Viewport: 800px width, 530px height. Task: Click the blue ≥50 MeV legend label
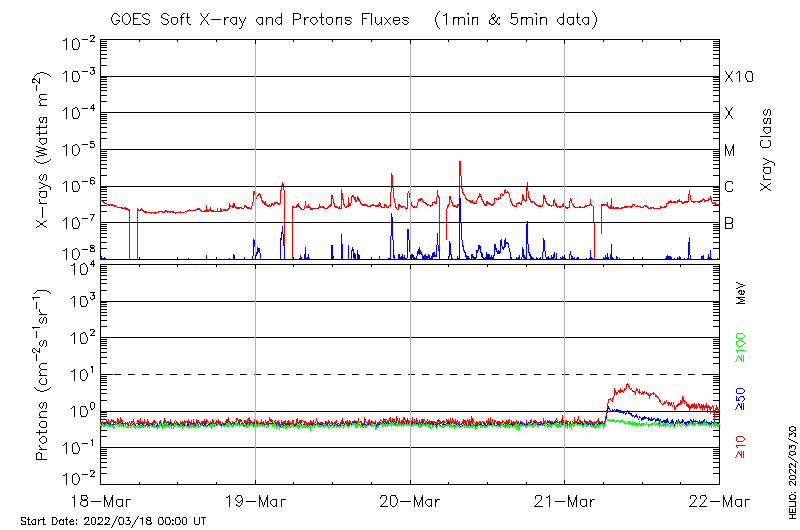tap(741, 398)
